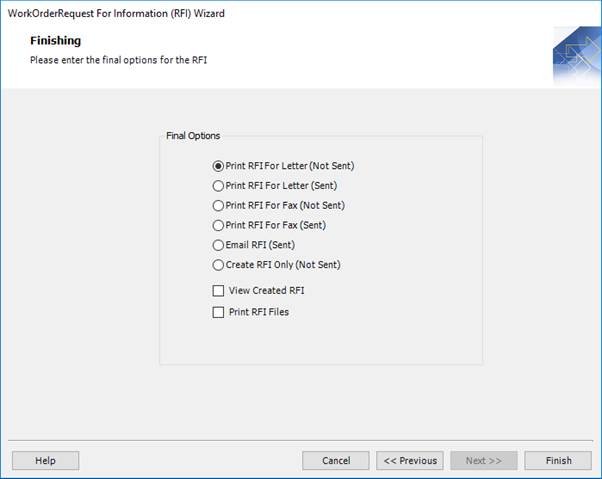Screen dimensions: 602x479
Task: Choose Print RFI For Letter (Sent) option
Action: click(219, 186)
